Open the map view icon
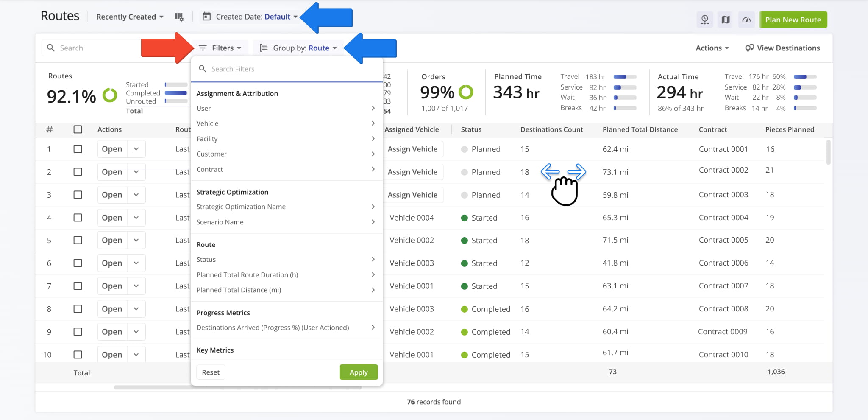Viewport: 868px width, 420px height. point(725,20)
